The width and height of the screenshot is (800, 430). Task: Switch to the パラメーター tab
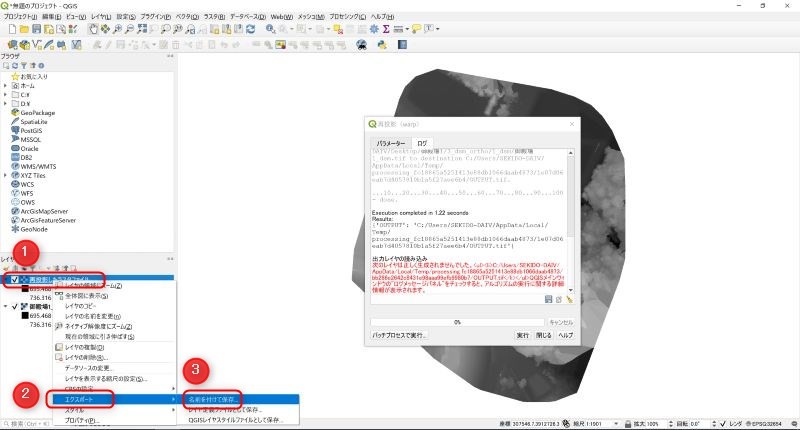point(390,143)
